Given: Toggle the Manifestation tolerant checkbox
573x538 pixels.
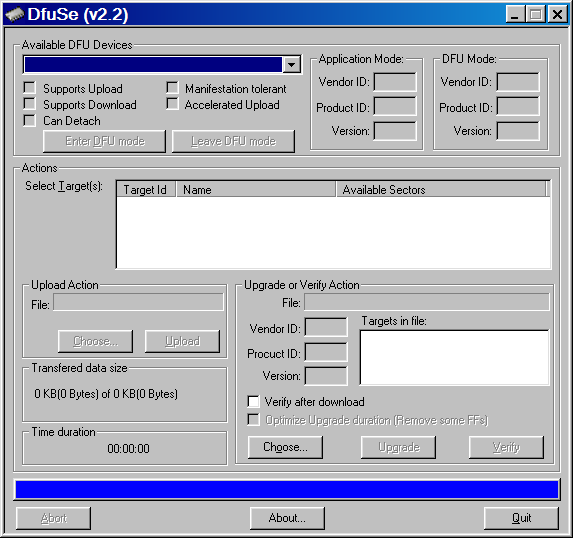Looking at the screenshot, I should 172,88.
